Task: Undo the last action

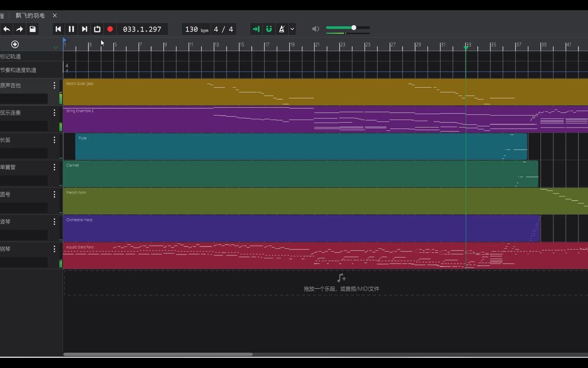Action: click(x=6, y=29)
